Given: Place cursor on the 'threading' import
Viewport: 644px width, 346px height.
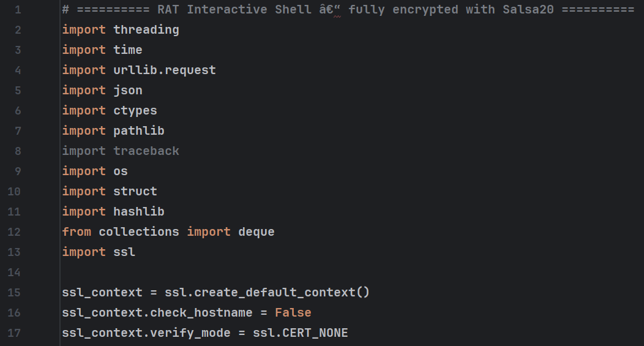Looking at the screenshot, I should click(x=146, y=29).
